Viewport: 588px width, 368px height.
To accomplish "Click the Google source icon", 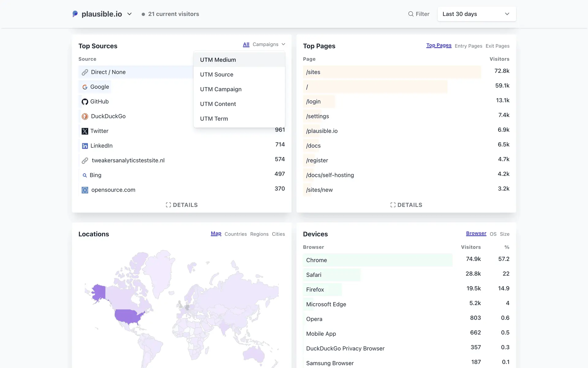I will (85, 87).
